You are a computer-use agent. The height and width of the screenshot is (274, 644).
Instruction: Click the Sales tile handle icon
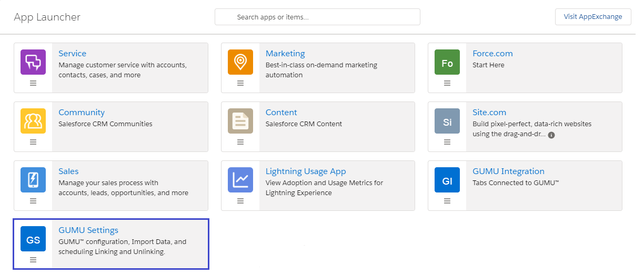pyautogui.click(x=33, y=201)
